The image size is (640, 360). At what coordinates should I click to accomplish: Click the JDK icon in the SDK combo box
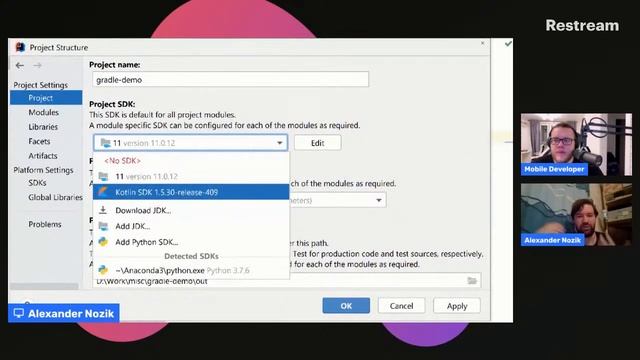click(106, 143)
